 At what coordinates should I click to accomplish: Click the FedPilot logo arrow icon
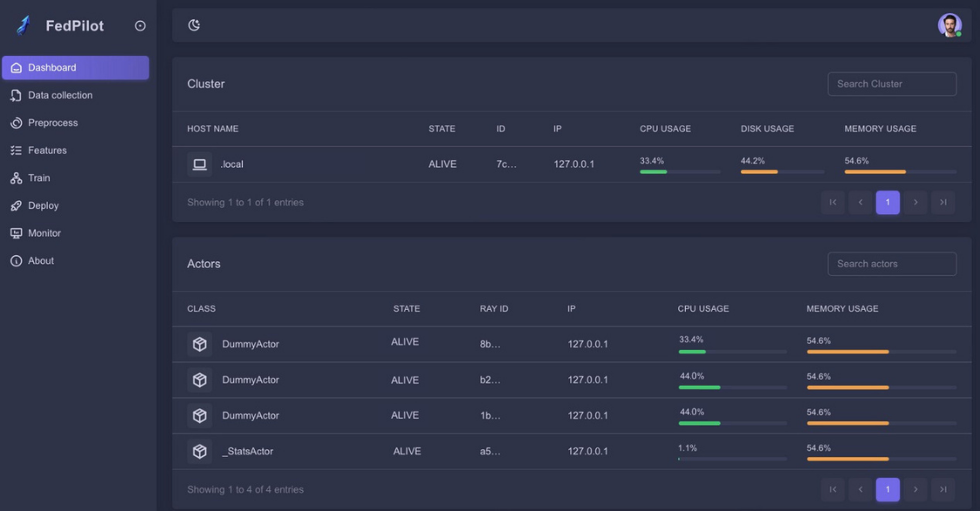22,25
